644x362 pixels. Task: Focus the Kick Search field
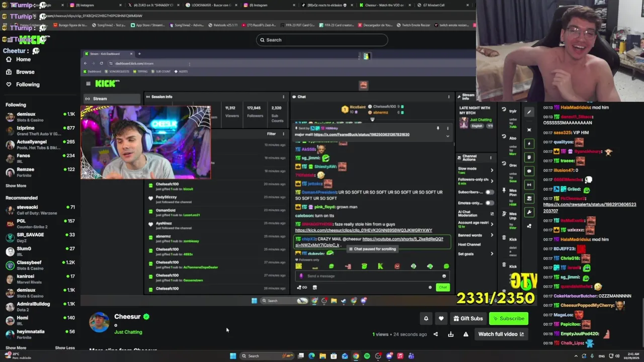pyautogui.click(x=322, y=40)
